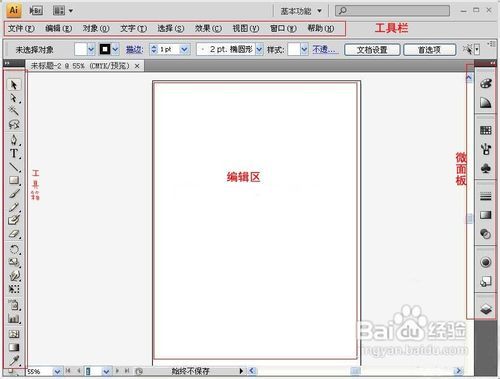Open the Stroke panel icon
Image resolution: width=500 pixels, height=379 pixels.
pyautogui.click(x=485, y=196)
